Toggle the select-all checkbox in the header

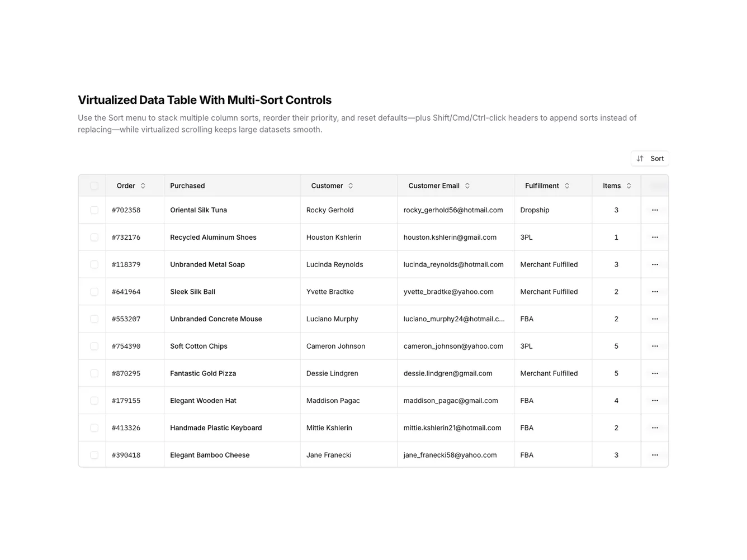click(93, 185)
